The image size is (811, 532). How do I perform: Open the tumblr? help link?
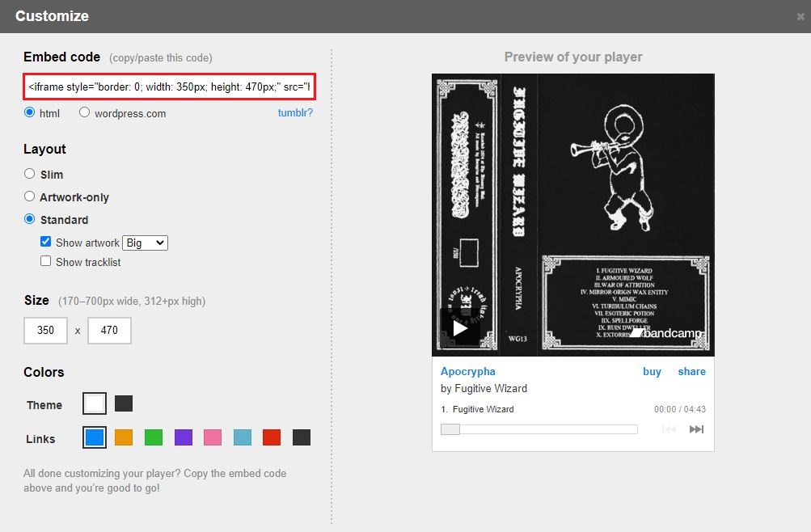click(x=295, y=112)
